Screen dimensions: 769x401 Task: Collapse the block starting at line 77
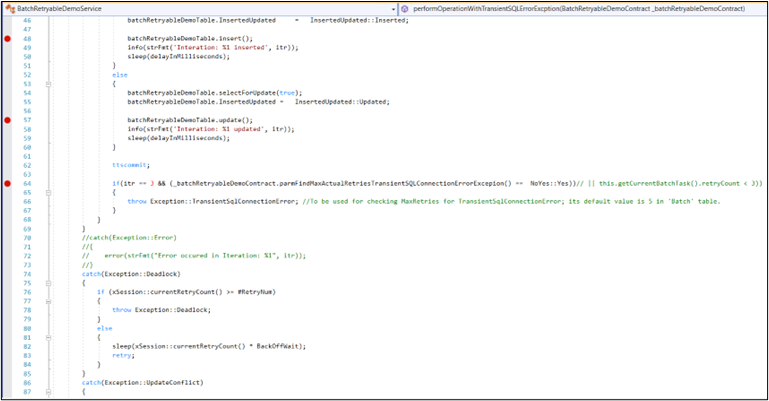48,301
